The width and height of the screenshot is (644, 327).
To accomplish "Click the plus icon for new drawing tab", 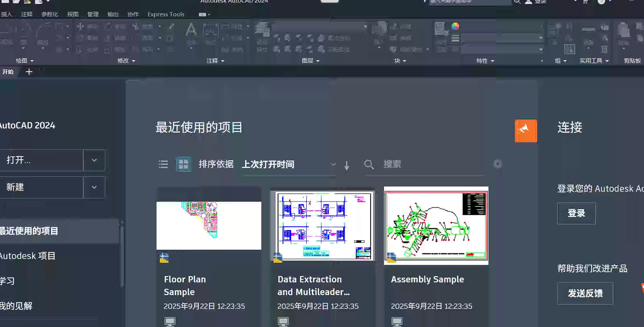I will coord(29,72).
